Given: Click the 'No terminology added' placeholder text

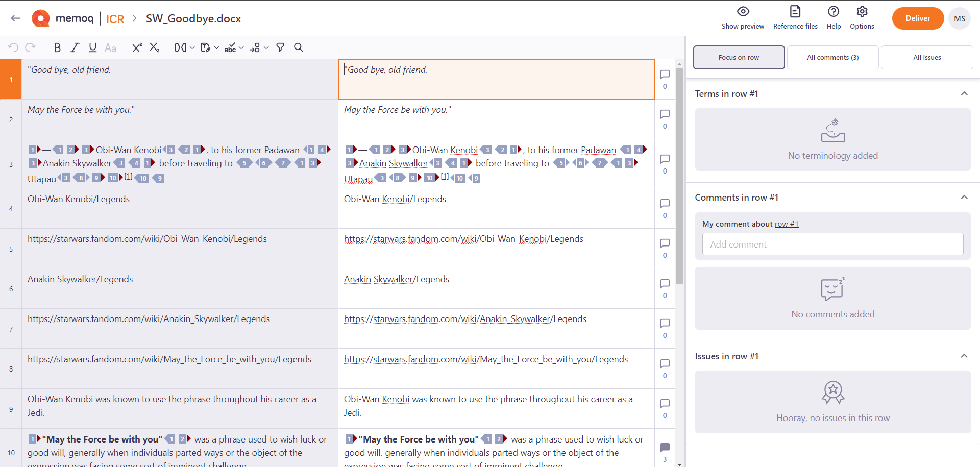Looking at the screenshot, I should point(832,156).
